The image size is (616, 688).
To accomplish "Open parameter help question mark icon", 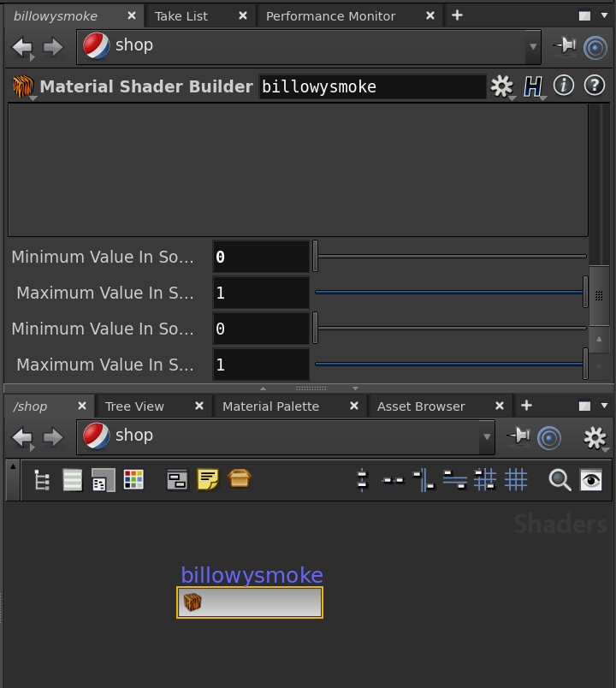I will pos(594,86).
